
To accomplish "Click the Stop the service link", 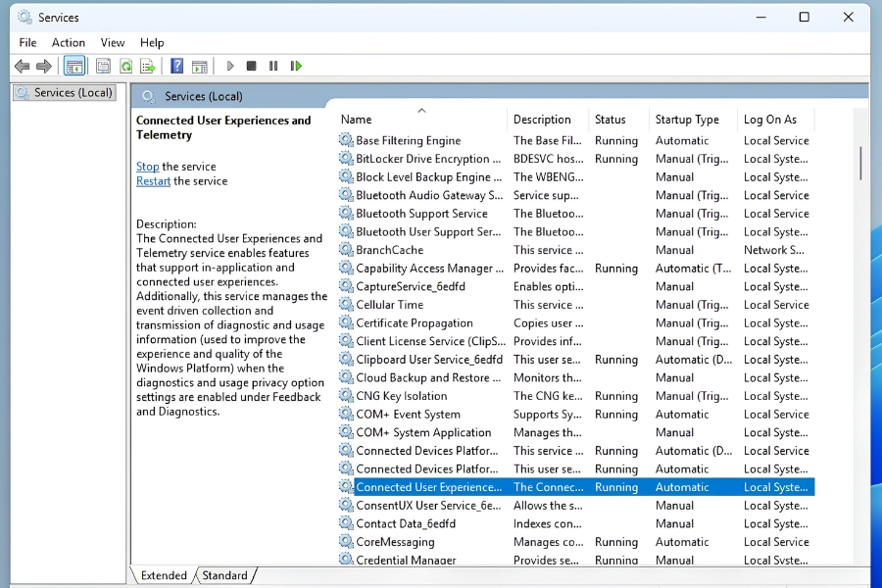I will (147, 167).
